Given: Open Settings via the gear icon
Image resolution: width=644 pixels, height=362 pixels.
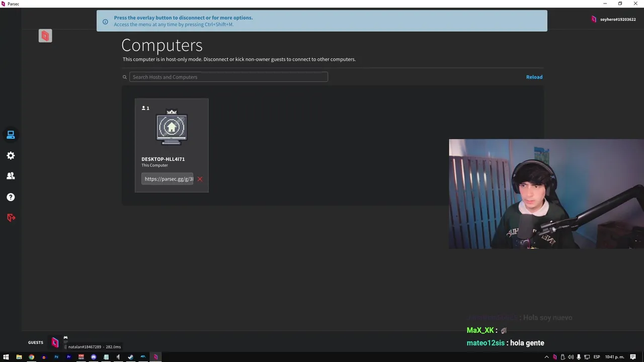Looking at the screenshot, I should (11, 156).
